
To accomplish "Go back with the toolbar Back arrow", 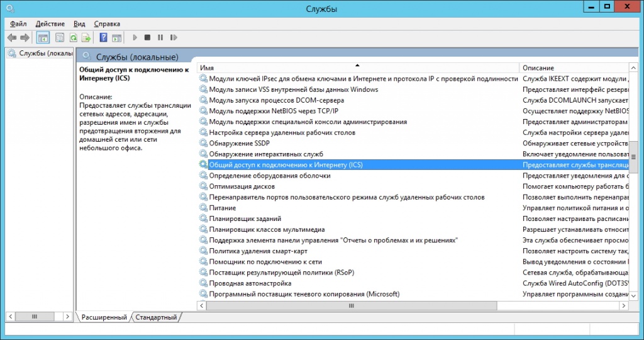I will tap(11, 38).
